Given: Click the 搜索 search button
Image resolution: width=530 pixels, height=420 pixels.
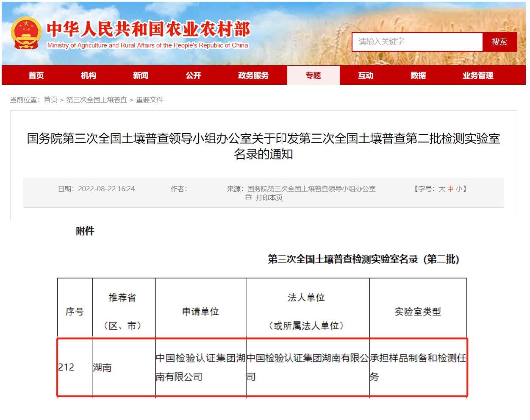Looking at the screenshot, I should point(499,42).
